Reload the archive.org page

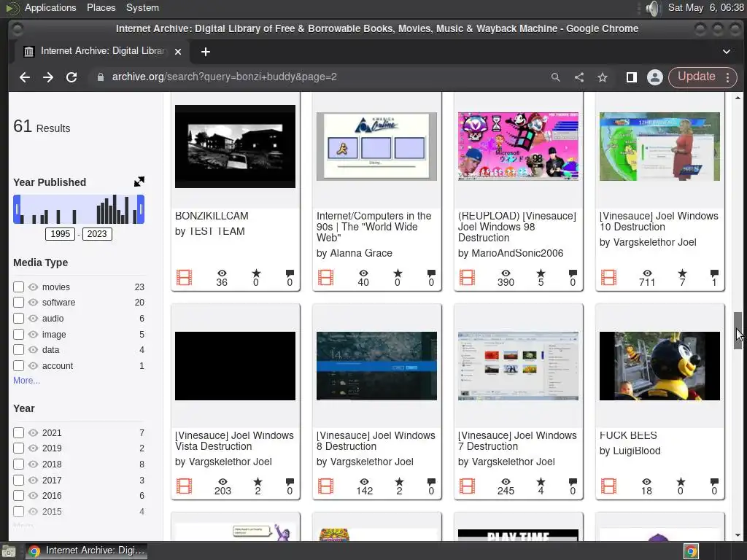pos(71,77)
